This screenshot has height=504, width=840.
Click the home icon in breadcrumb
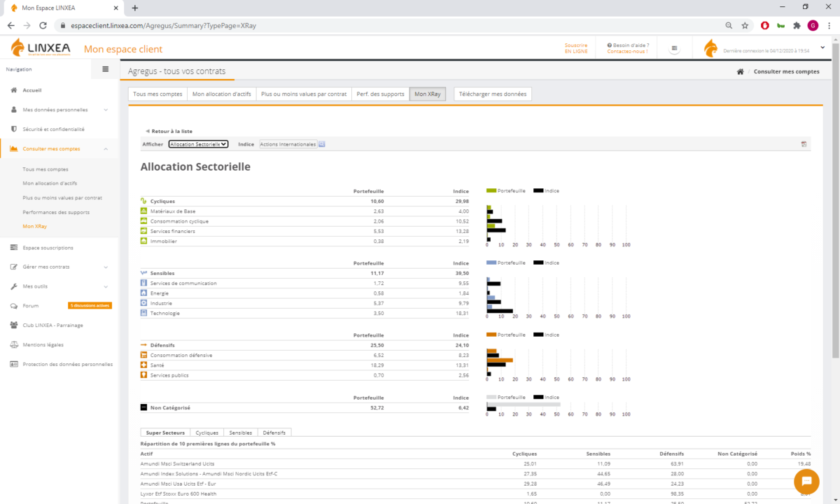click(x=740, y=72)
